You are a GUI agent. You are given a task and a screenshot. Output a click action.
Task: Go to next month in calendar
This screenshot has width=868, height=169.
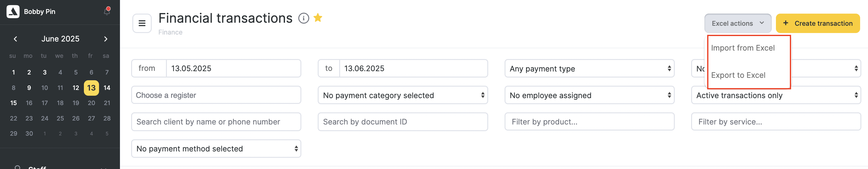coord(105,39)
